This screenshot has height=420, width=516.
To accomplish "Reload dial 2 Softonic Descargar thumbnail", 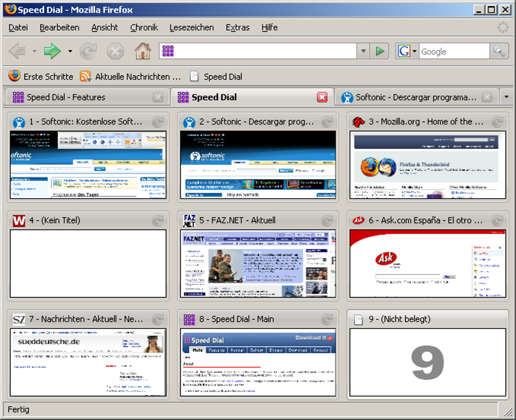I will (327, 122).
